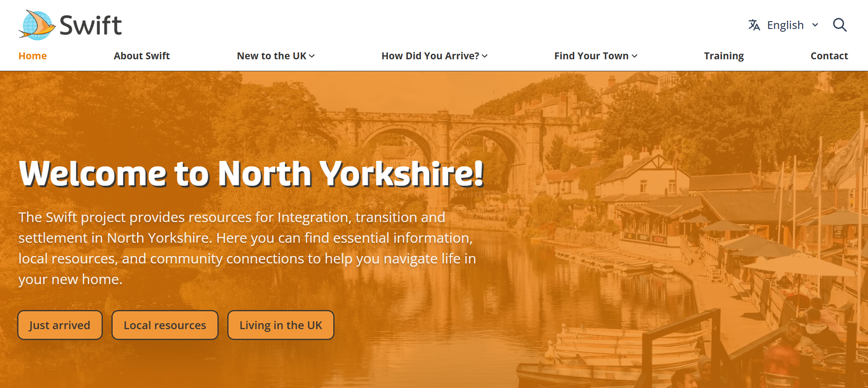Expand the New to the UK menu

click(275, 56)
